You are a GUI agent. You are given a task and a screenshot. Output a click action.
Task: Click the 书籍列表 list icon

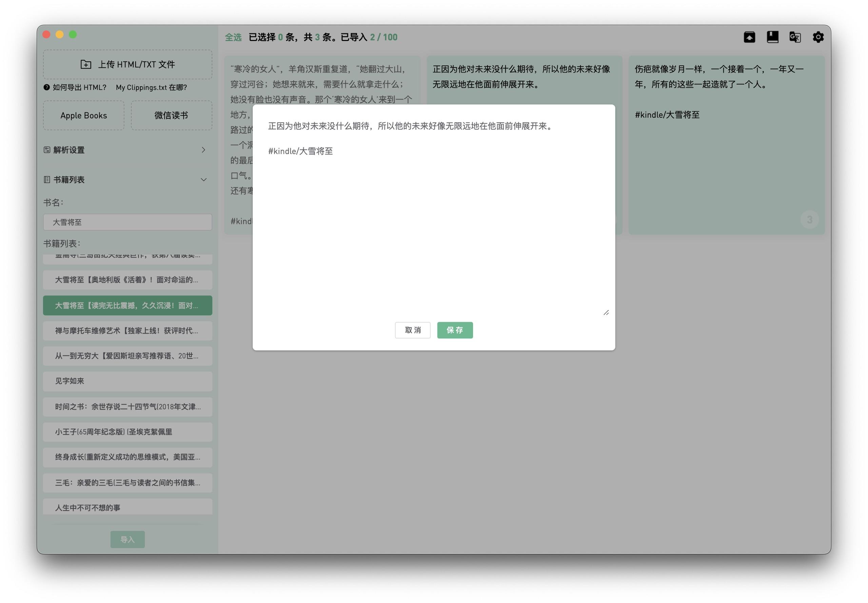[x=47, y=179]
